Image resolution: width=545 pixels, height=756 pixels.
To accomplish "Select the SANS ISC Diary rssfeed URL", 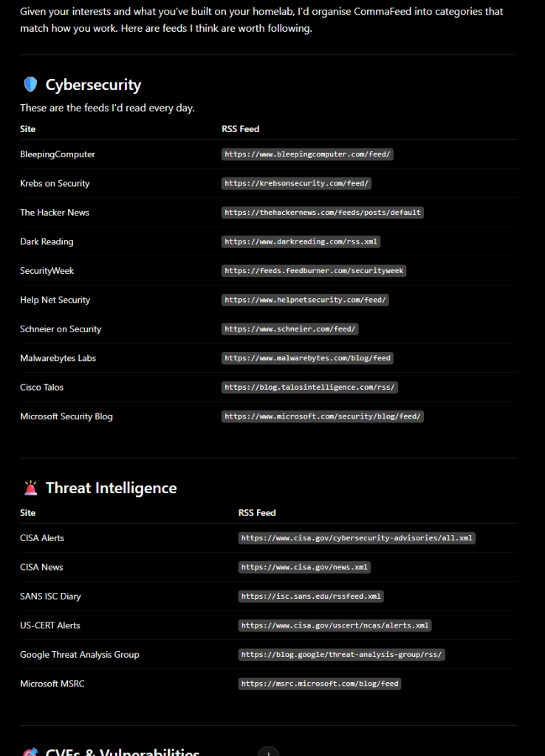I will (x=311, y=597).
